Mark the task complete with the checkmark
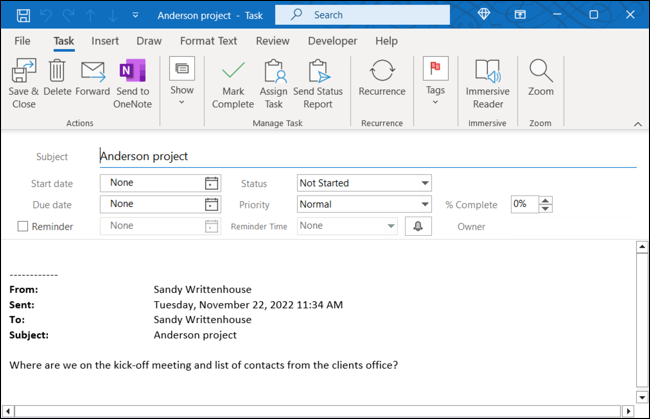Image resolution: width=650 pixels, height=419 pixels. 232,82
